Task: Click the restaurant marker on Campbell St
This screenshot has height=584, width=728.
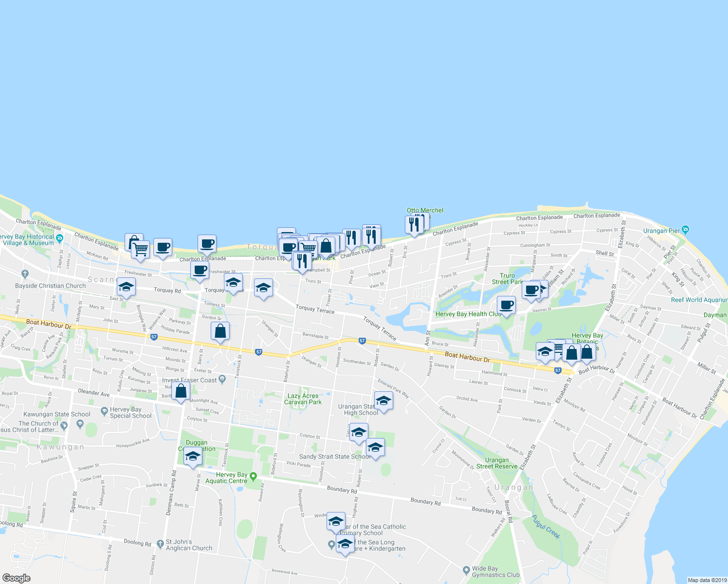Action: (302, 261)
